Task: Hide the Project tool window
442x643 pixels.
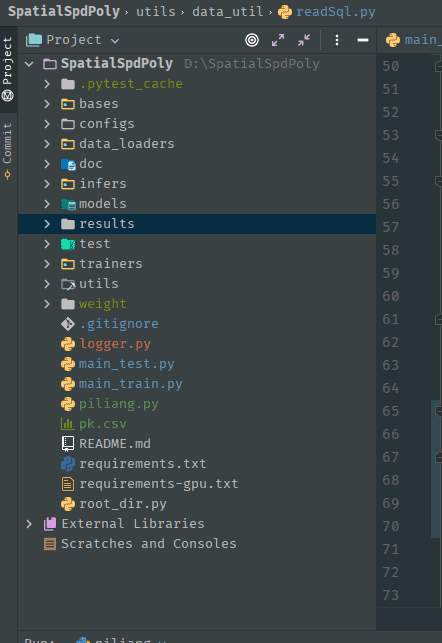Action: [x=362, y=40]
